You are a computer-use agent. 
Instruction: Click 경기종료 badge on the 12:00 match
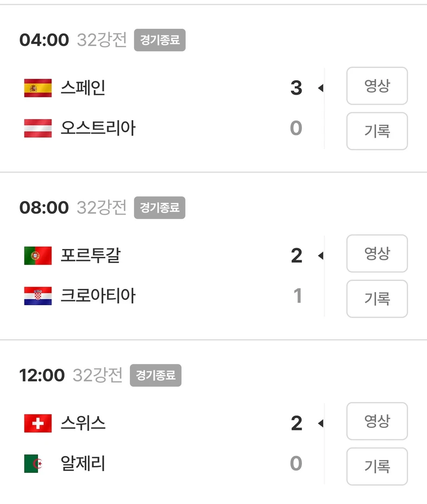click(156, 376)
